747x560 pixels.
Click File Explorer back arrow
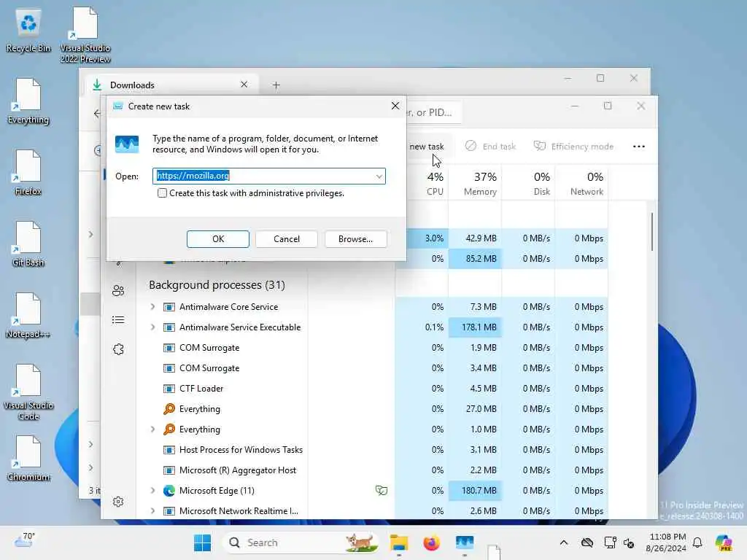coord(97,113)
